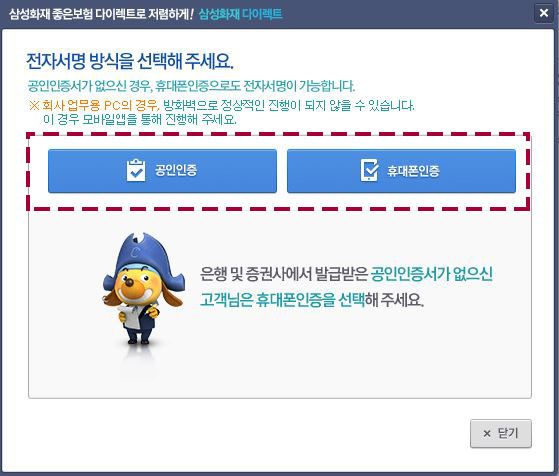Open the teal 삼성화재 다이렉트 title link
The width and height of the screenshot is (559, 476).
click(x=241, y=14)
